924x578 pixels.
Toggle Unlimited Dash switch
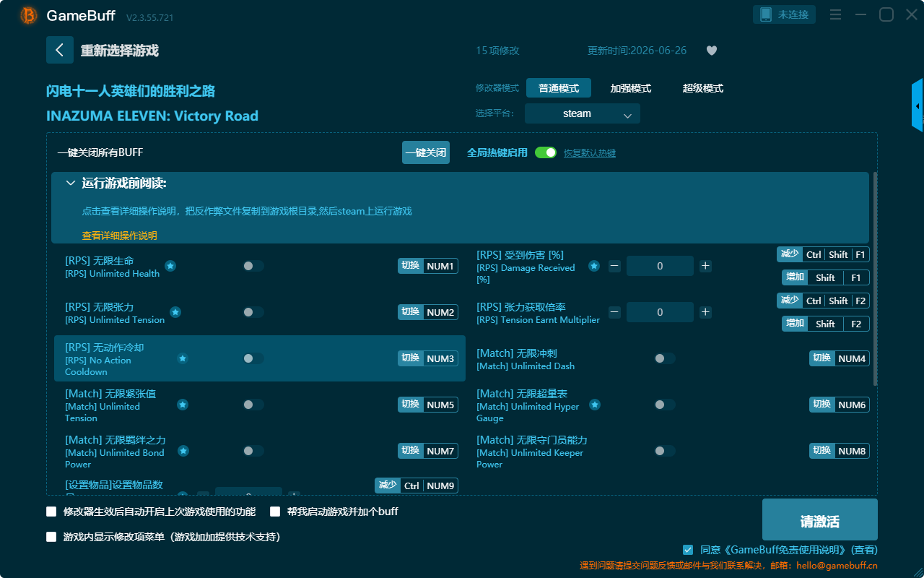(664, 358)
